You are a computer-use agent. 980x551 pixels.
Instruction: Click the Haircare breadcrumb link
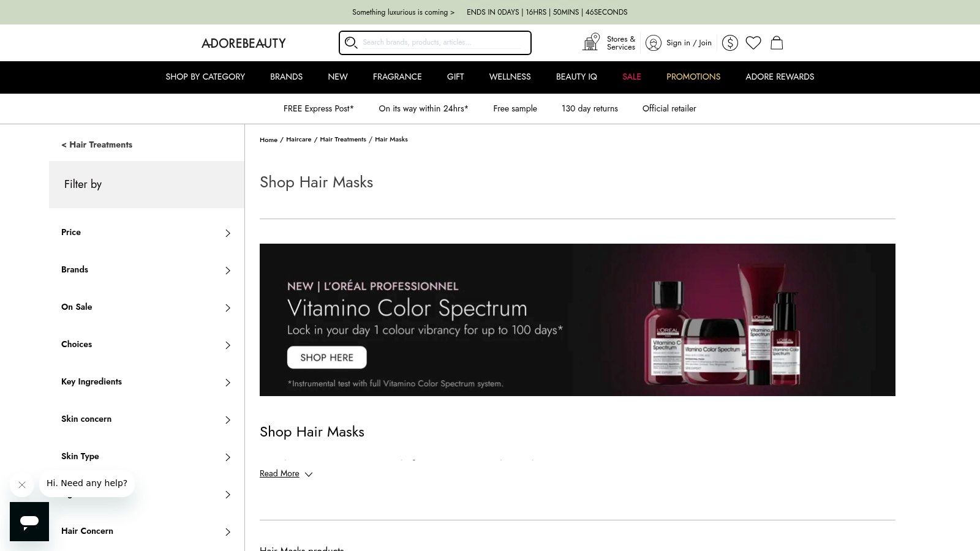[298, 140]
